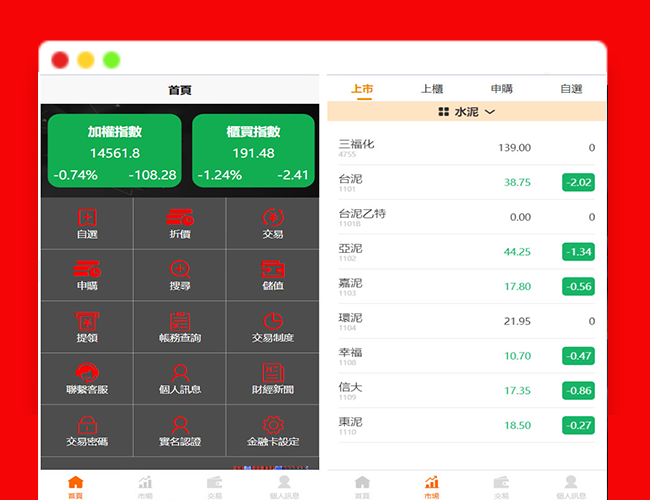Go to 首頁 in right bottom navigation
Viewport: 650px width, 500px height.
click(x=362, y=487)
